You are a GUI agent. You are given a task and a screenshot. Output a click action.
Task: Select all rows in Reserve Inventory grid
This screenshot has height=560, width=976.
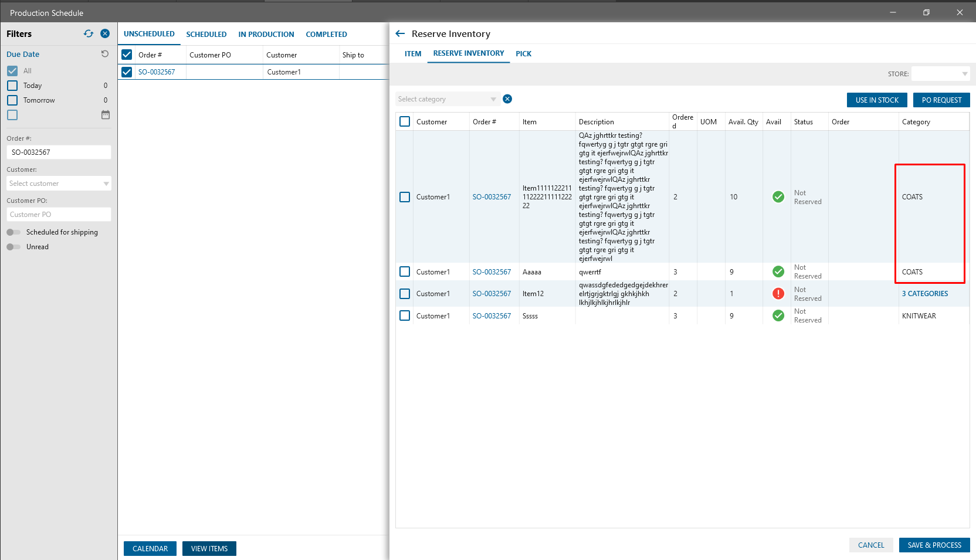(x=405, y=121)
